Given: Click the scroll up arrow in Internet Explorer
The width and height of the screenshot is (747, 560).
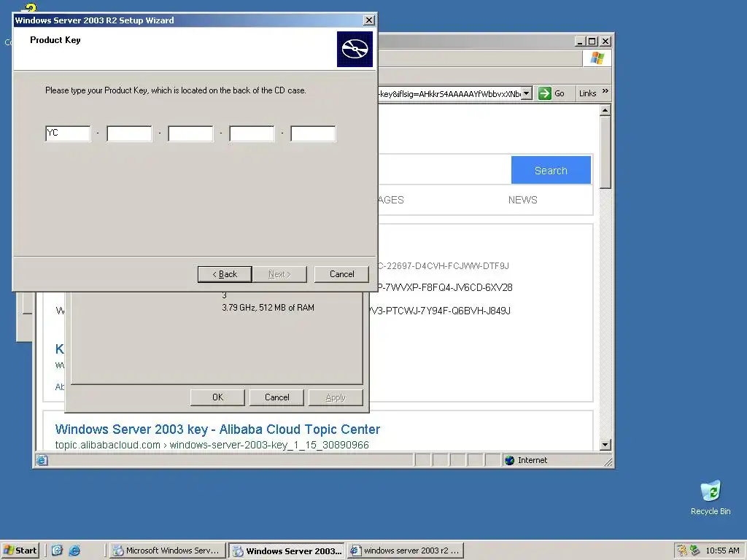Looking at the screenshot, I should (605, 111).
